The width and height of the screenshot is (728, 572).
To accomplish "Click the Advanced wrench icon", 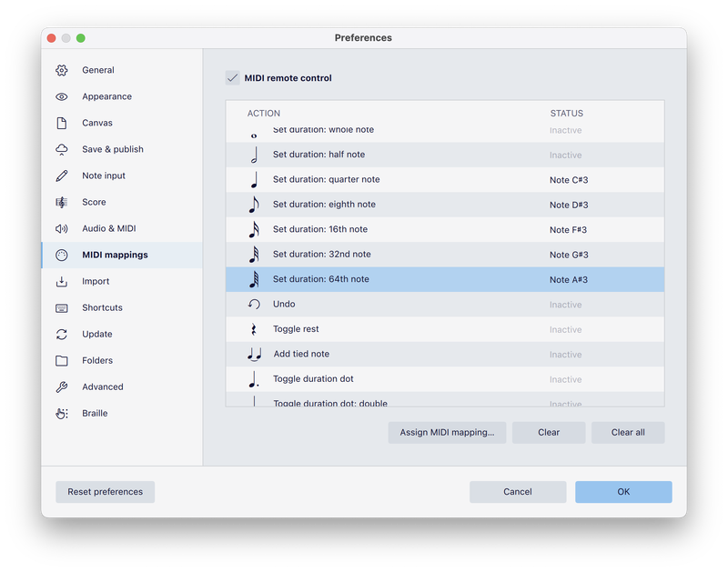I will point(62,387).
